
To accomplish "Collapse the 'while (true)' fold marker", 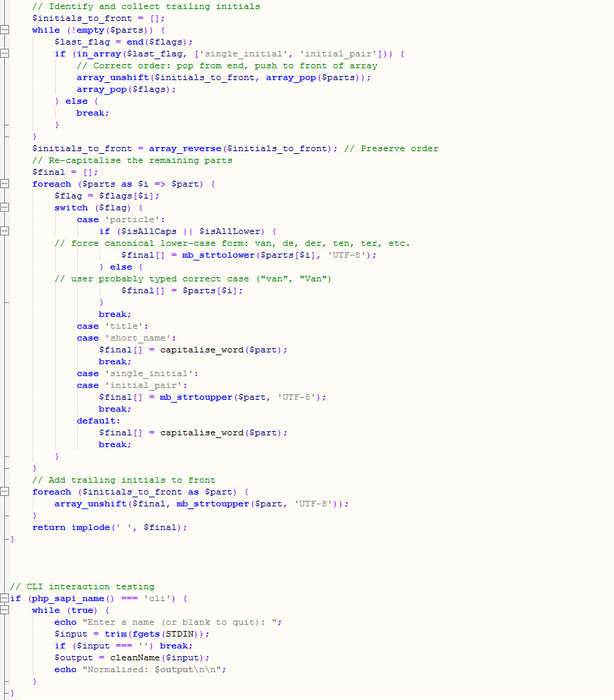I will [x=4, y=610].
